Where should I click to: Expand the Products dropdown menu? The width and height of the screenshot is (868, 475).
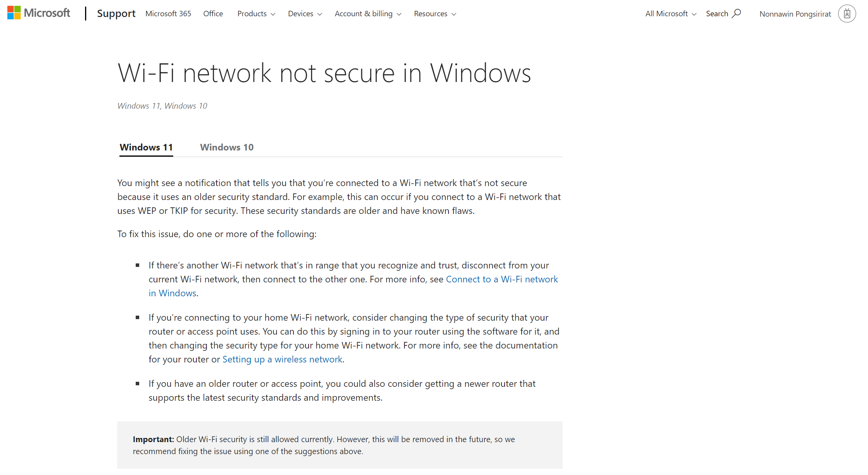click(256, 14)
